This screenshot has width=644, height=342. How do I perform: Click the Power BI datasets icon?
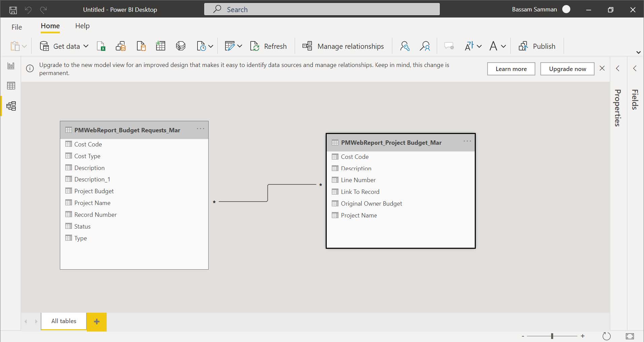click(121, 46)
